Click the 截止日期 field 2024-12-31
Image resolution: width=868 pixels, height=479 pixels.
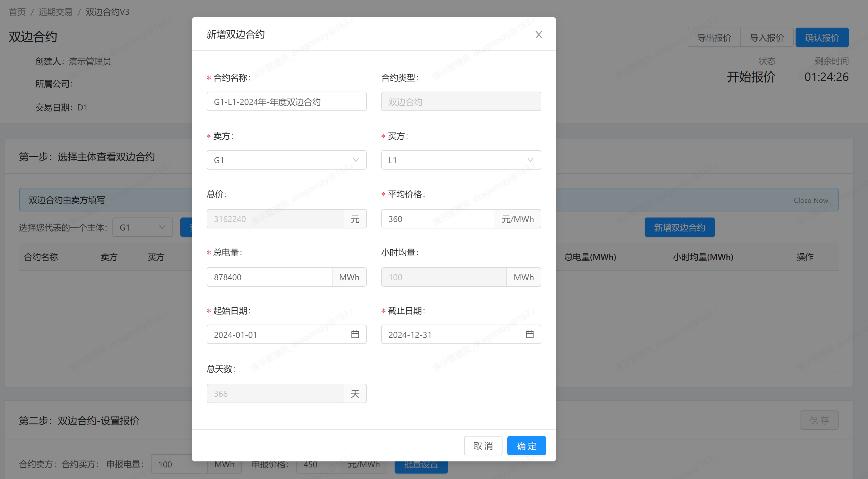pyautogui.click(x=461, y=334)
